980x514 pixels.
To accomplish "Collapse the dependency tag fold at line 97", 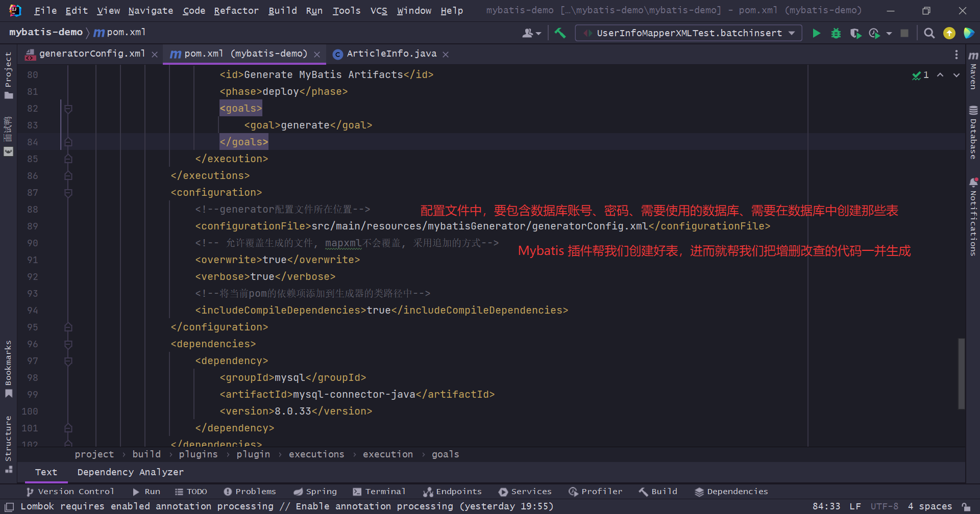I will tap(68, 361).
